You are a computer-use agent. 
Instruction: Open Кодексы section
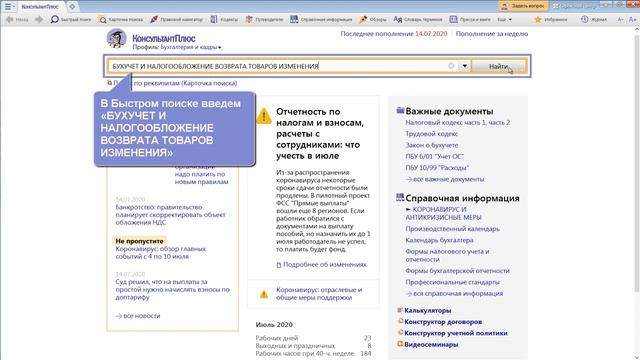[x=224, y=19]
